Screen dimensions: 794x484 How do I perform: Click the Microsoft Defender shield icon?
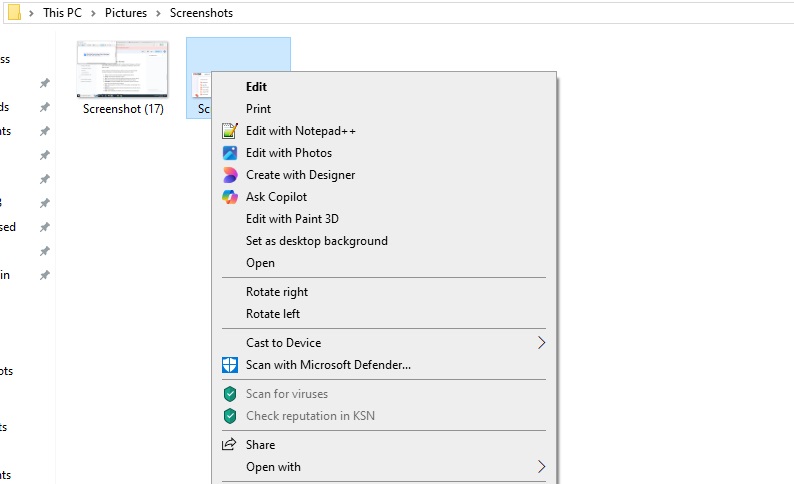pyautogui.click(x=230, y=365)
